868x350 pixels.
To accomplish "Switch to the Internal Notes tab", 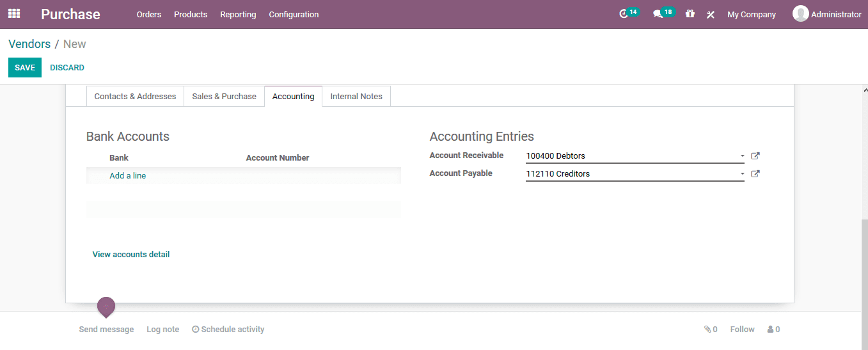I will coord(356,97).
